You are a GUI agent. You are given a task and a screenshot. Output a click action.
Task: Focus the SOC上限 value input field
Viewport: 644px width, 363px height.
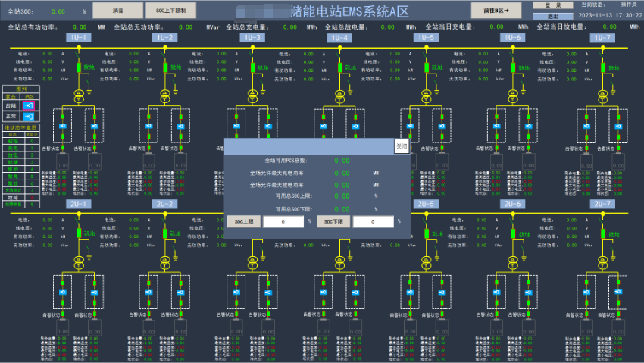tap(283, 221)
